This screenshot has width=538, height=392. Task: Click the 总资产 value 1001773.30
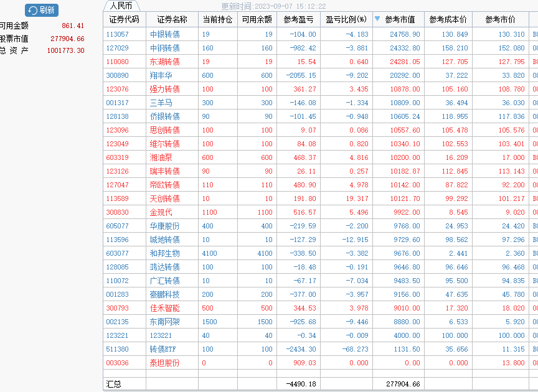coord(65,50)
